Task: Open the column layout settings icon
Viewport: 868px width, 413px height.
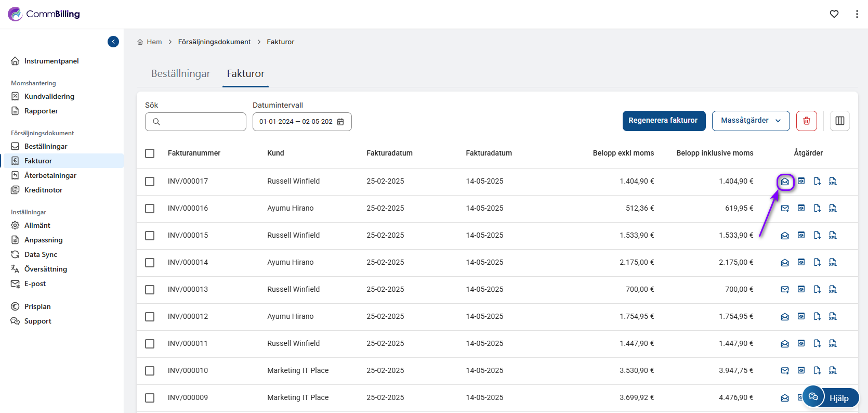Action: tap(839, 121)
